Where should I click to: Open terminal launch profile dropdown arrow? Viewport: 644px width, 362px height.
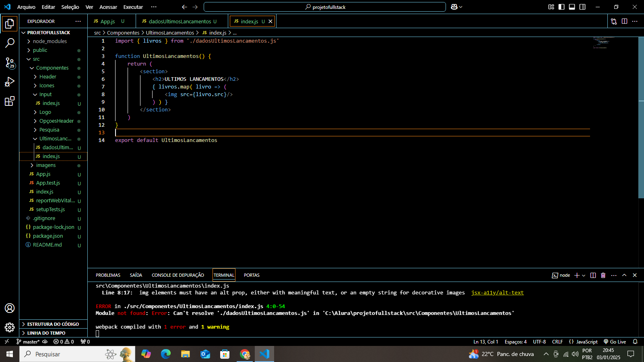(x=584, y=276)
